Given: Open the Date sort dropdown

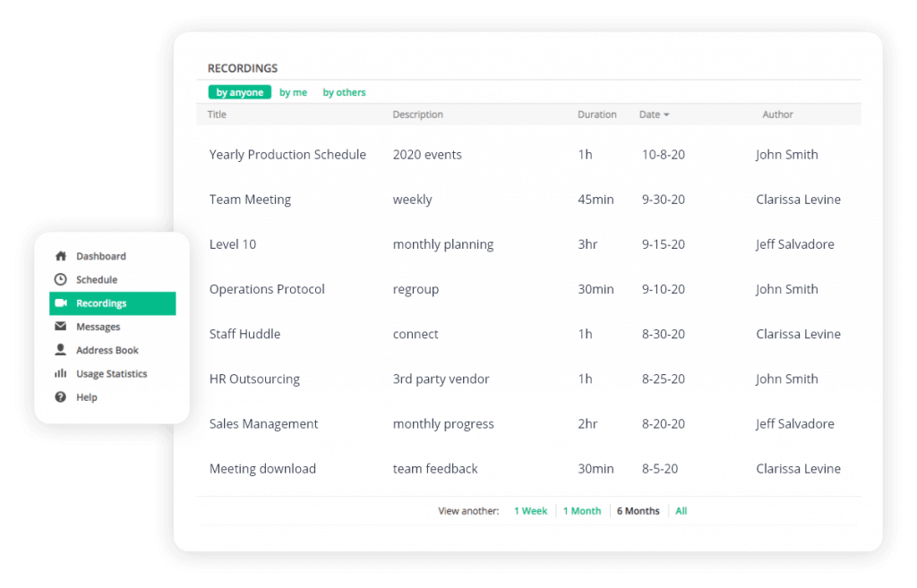Looking at the screenshot, I should [x=655, y=115].
